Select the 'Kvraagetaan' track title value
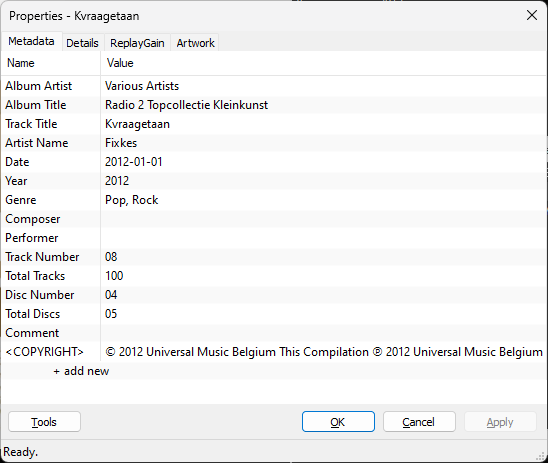The image size is (548, 463). pyautogui.click(x=137, y=124)
